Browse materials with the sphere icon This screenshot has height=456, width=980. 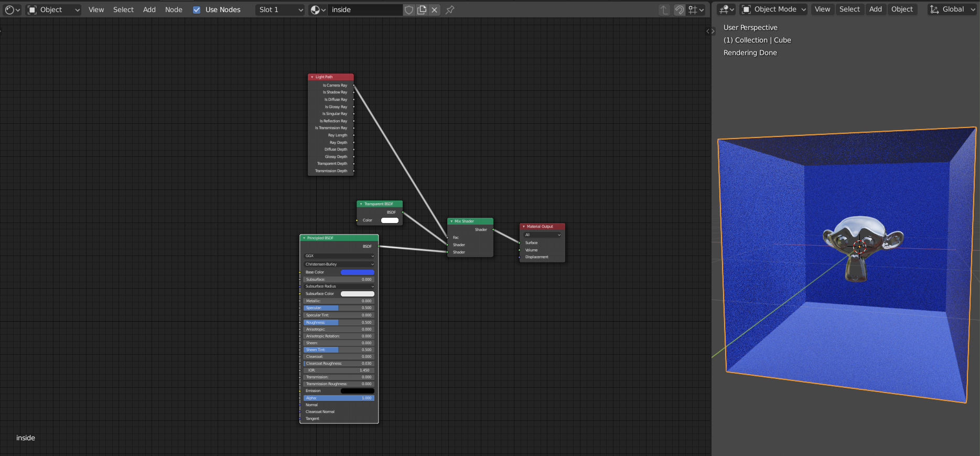coord(318,9)
